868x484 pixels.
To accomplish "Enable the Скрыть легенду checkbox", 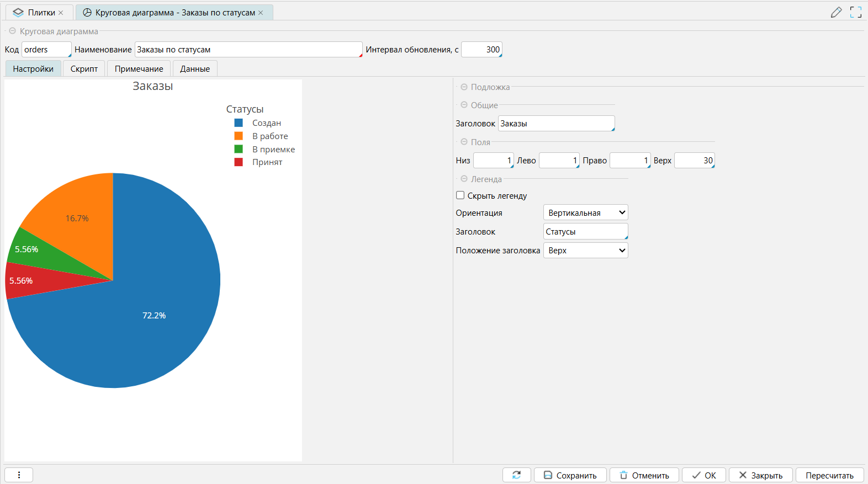I will click(460, 195).
